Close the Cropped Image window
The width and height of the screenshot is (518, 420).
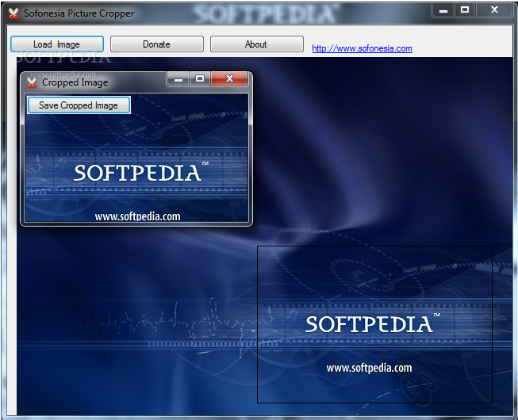click(x=229, y=79)
